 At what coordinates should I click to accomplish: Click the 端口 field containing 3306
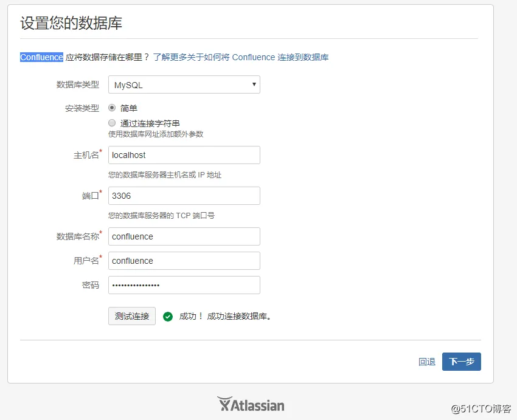coord(184,195)
